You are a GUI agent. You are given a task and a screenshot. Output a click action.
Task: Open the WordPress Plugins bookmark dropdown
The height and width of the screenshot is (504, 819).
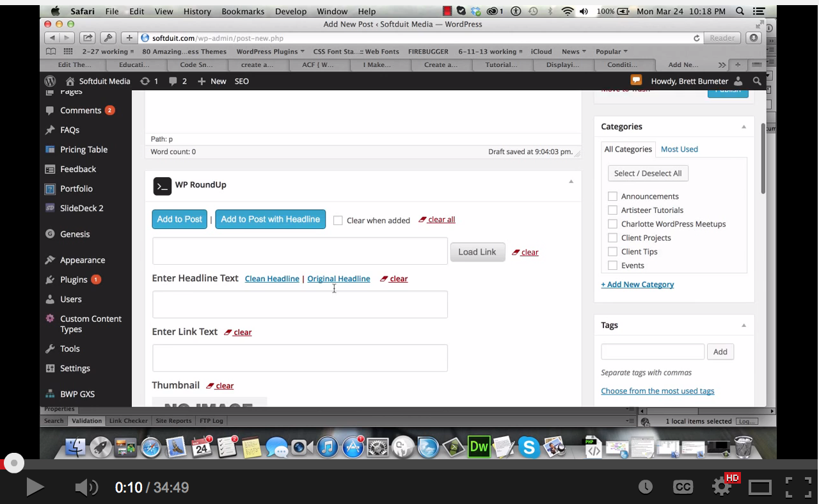pyautogui.click(x=270, y=52)
